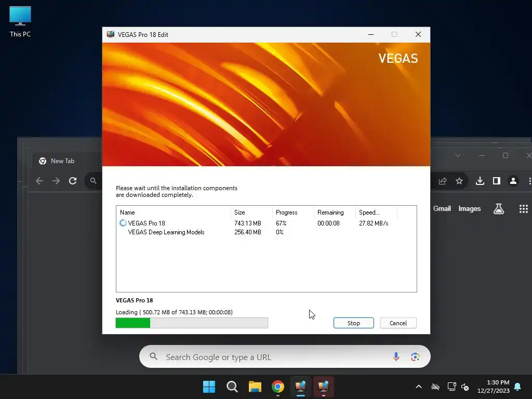Click the second VEGAS installer taskbar icon
Image resolution: width=532 pixels, height=399 pixels.
pyautogui.click(x=323, y=387)
